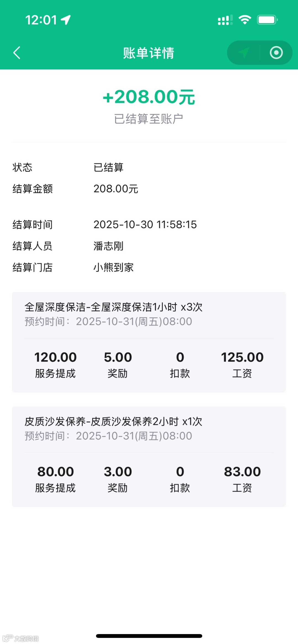Tap the 已结算至账户 status text

[x=149, y=119]
